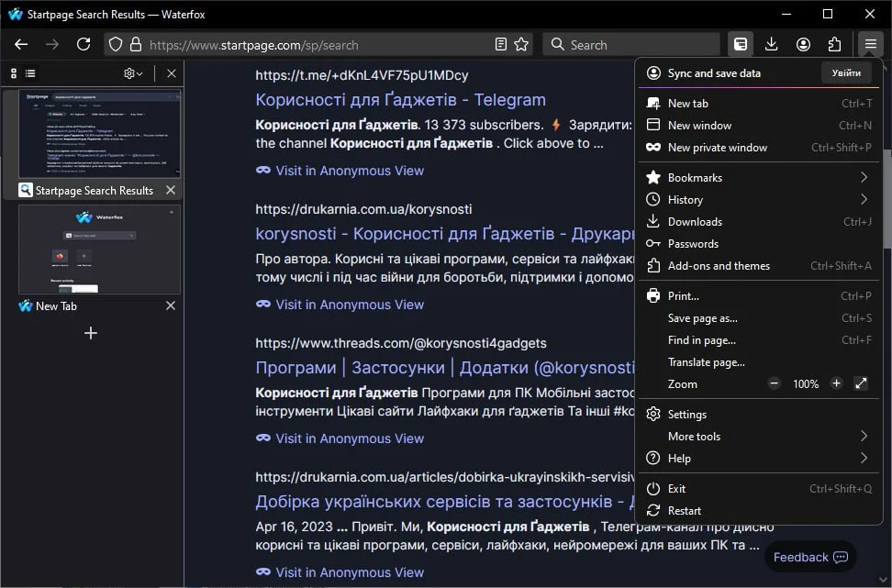The width and height of the screenshot is (892, 588).
Task: Open the tracking protection shield icon
Action: tap(116, 44)
